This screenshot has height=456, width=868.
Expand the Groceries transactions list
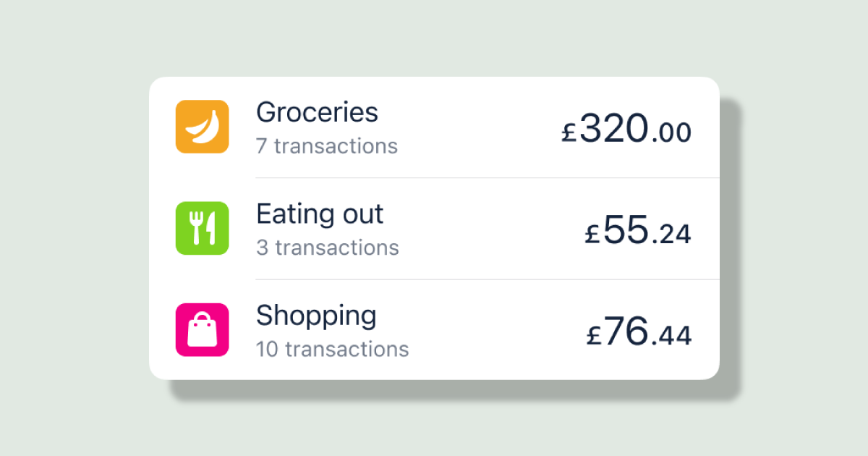(x=434, y=127)
